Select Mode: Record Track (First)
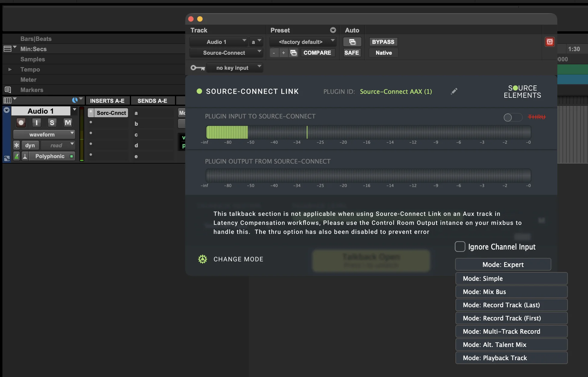 pos(511,318)
